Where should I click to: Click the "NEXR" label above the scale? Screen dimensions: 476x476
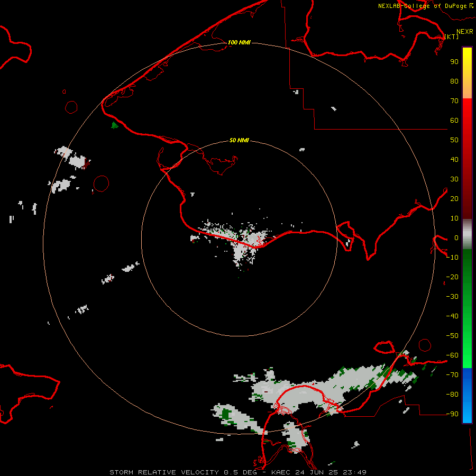click(x=465, y=32)
